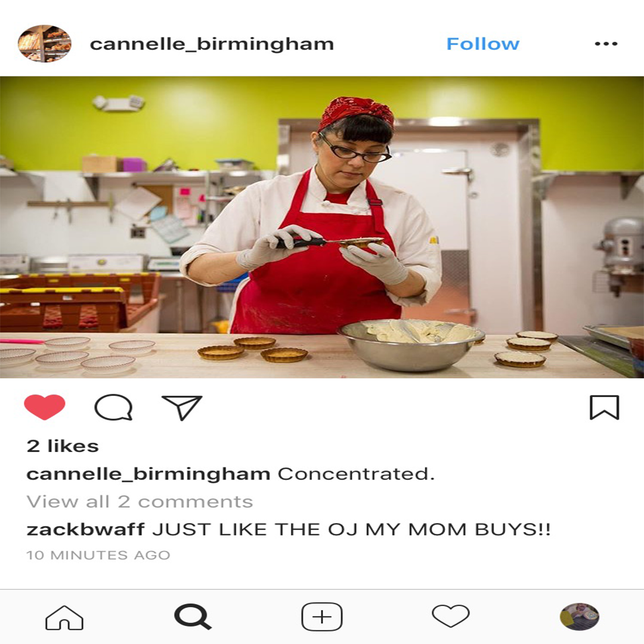Unlike the post via red heart icon
The height and width of the screenshot is (644, 644).
pyautogui.click(x=44, y=407)
